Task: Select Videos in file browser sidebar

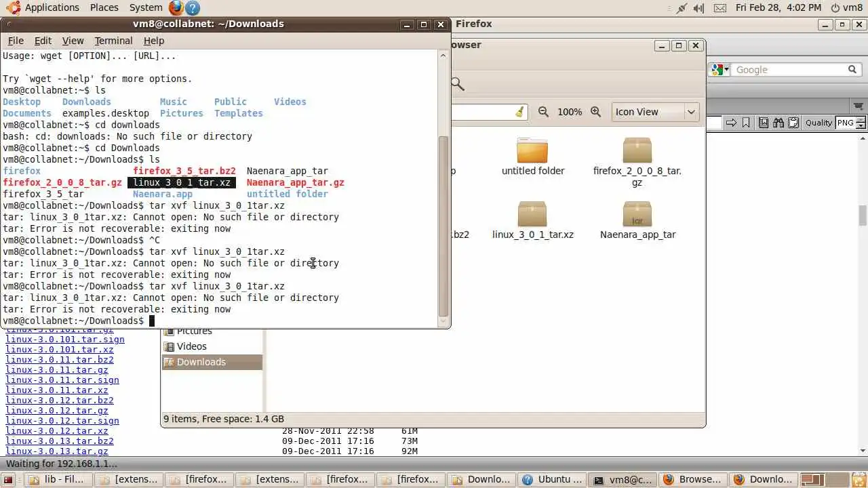Action: 191,346
